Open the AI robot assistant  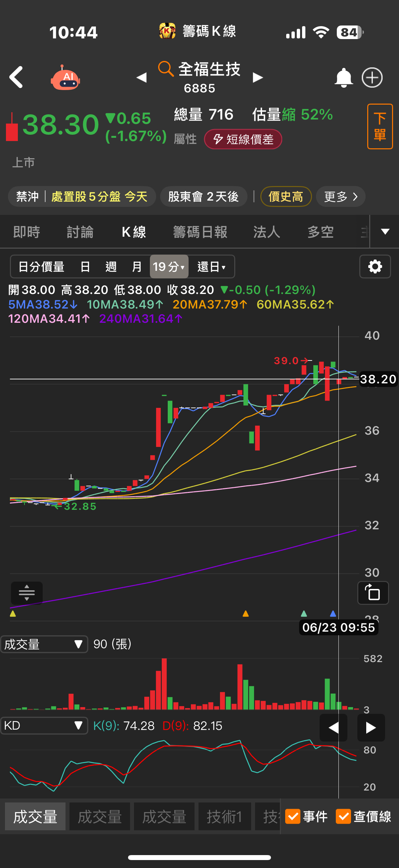tap(65, 78)
